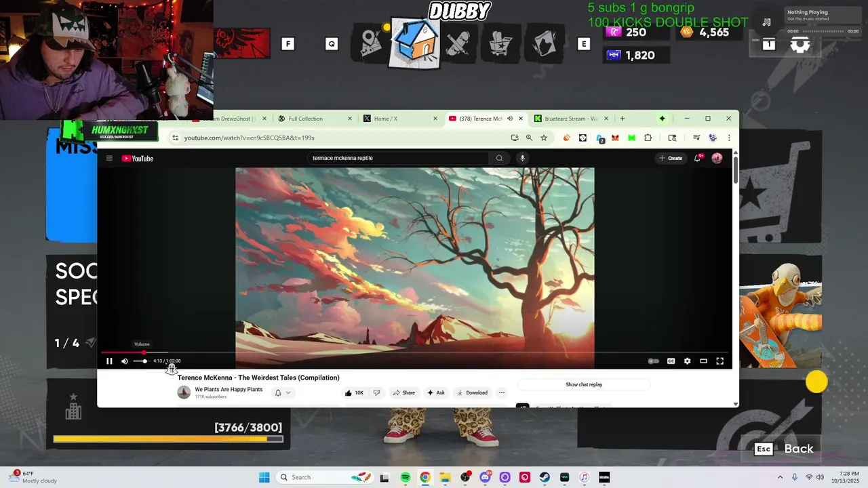Dislike the Terence McKenna video
The width and height of the screenshot is (868, 488).
click(x=376, y=392)
